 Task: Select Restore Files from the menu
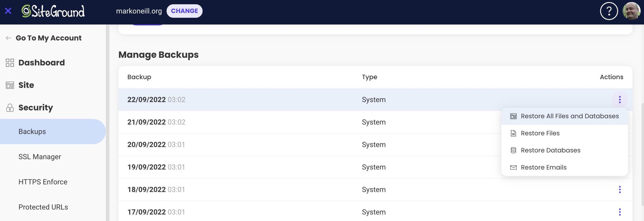[540, 133]
